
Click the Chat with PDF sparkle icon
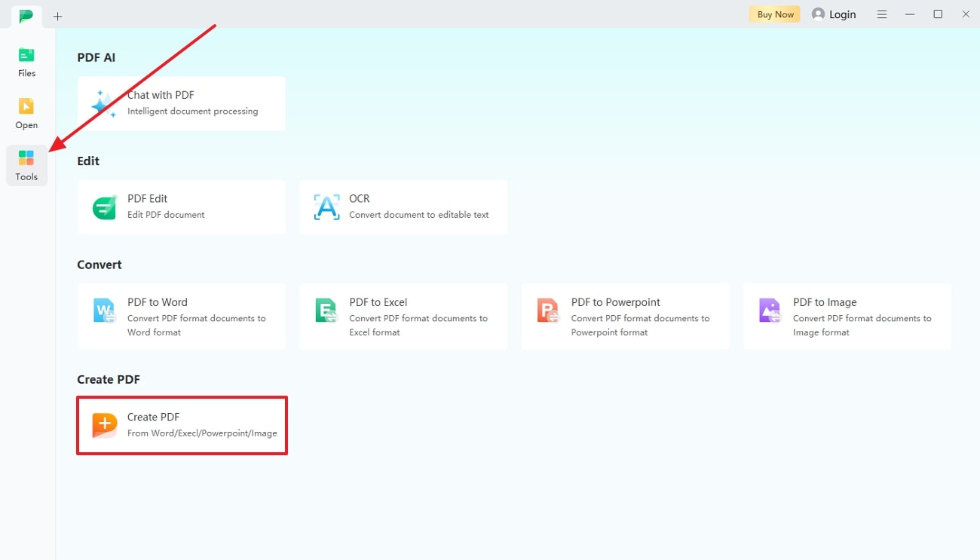point(104,104)
